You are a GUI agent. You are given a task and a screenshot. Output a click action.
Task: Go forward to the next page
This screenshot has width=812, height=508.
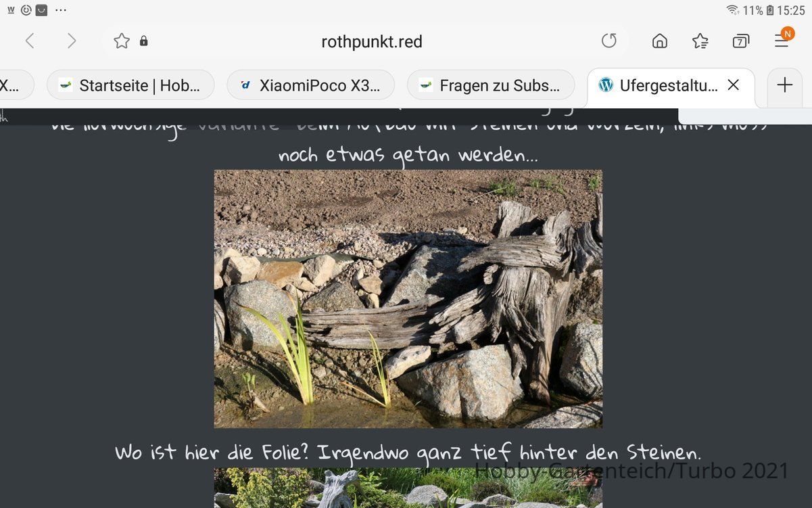tap(72, 41)
